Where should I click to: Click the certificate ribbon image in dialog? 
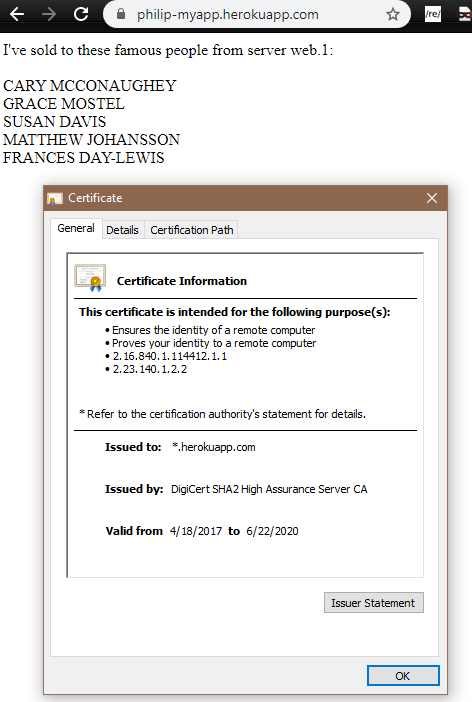[x=90, y=278]
